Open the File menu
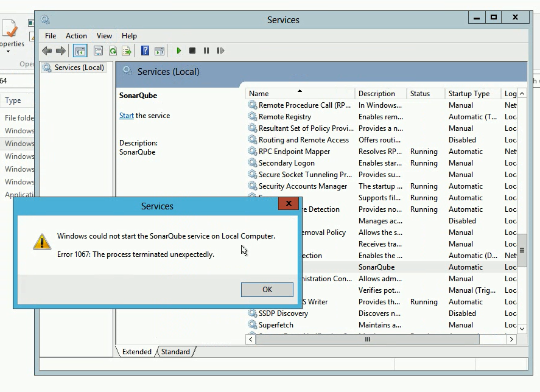 51,36
